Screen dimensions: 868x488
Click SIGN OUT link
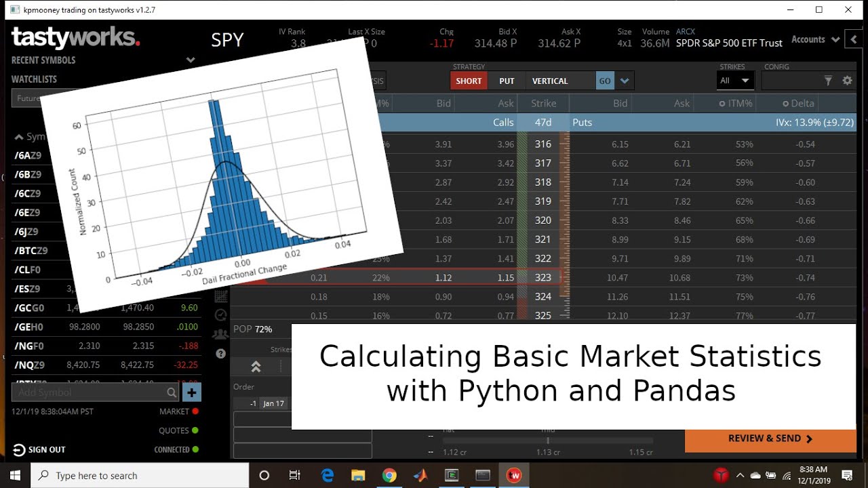(47, 449)
